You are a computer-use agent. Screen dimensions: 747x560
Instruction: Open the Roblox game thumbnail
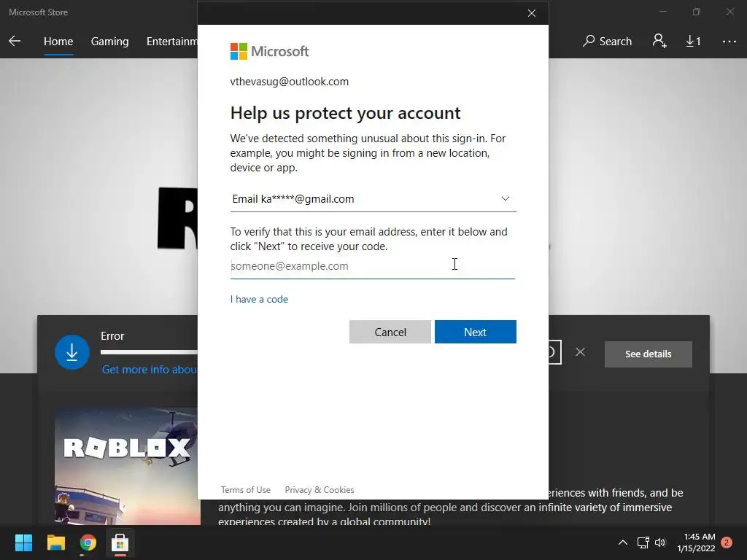tap(127, 466)
